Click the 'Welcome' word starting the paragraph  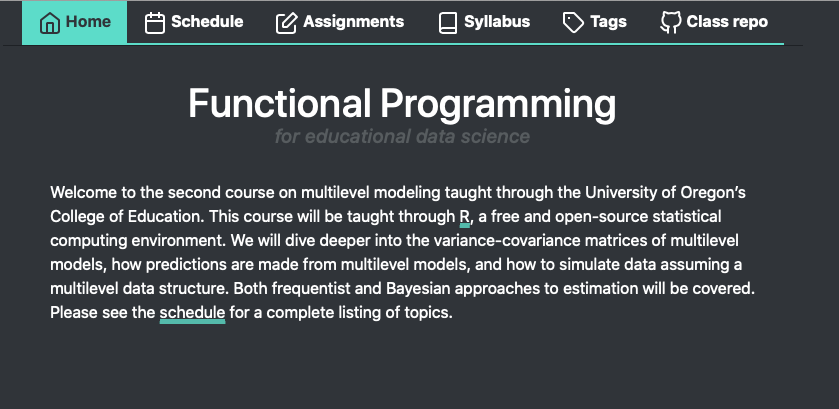pyautogui.click(x=84, y=192)
